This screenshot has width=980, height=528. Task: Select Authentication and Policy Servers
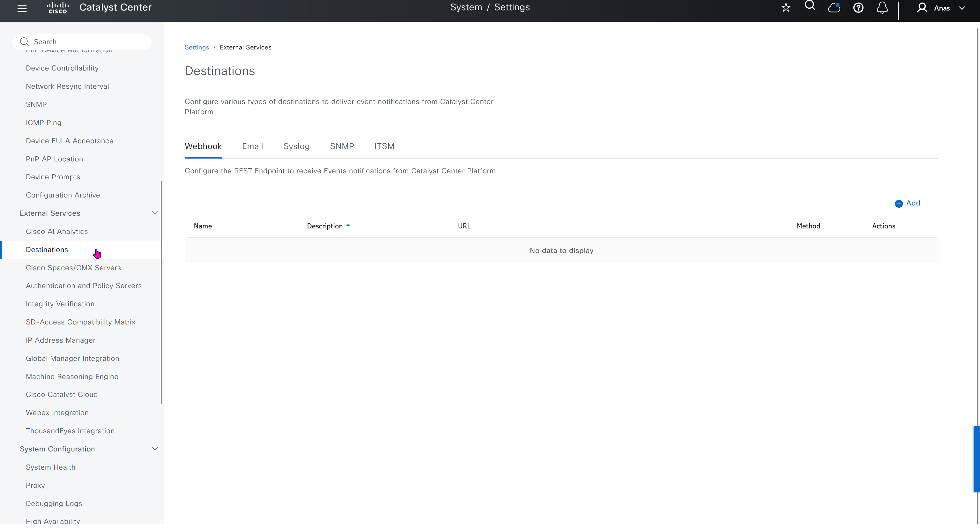[84, 286]
